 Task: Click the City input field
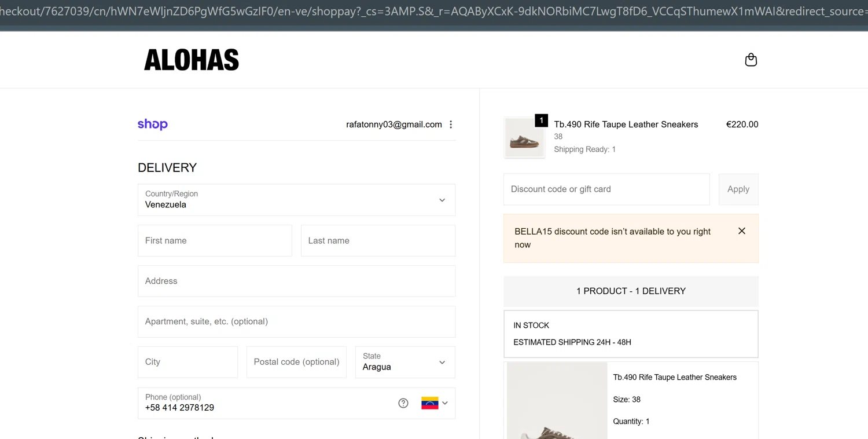(187, 362)
